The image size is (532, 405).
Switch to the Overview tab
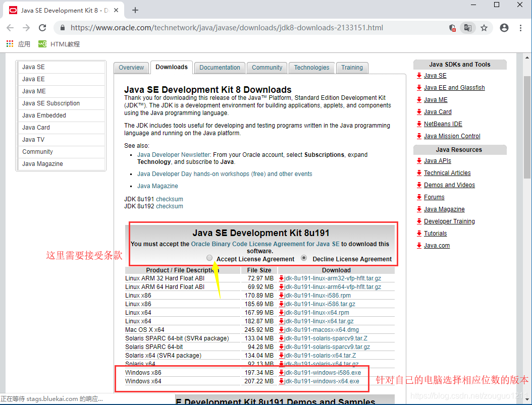coord(131,68)
